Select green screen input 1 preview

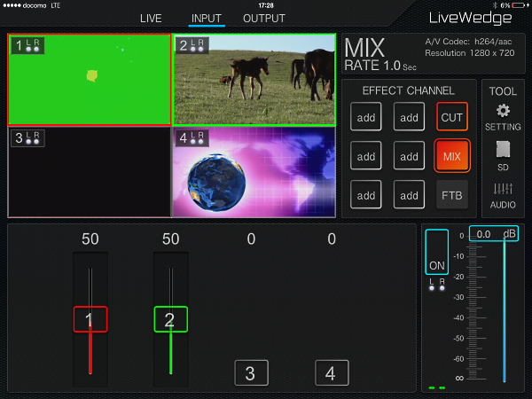90,80
